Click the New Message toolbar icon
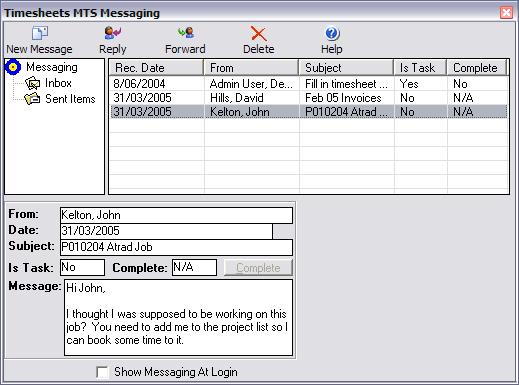This screenshot has height=385, width=519. click(40, 33)
